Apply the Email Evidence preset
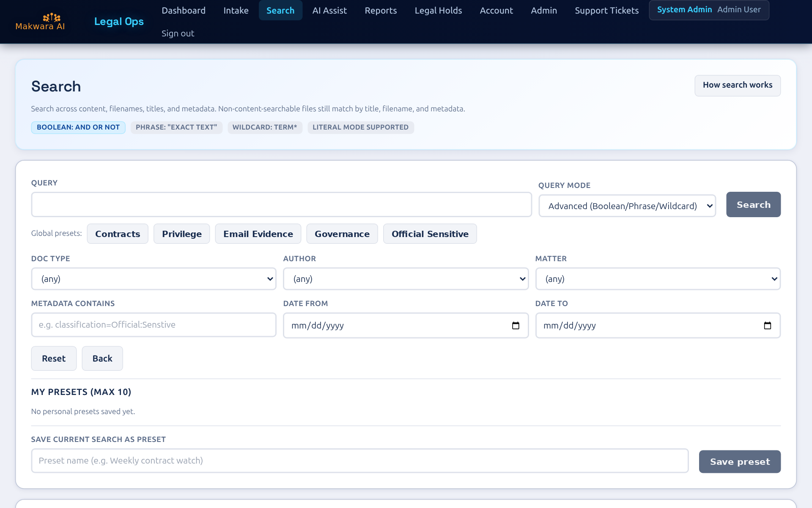This screenshot has height=508, width=812. coord(258,234)
